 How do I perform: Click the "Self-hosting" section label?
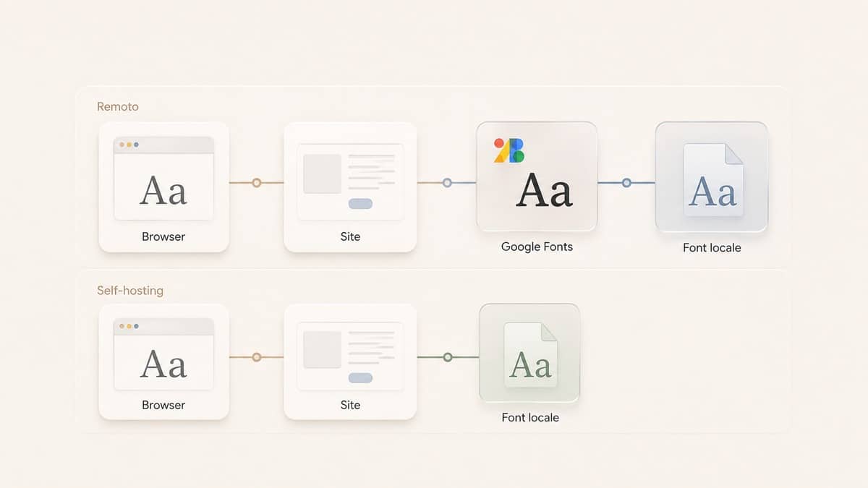[x=130, y=291]
